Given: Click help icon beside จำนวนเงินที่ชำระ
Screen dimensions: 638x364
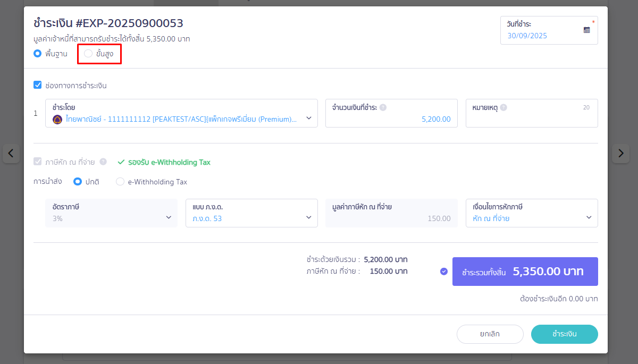Looking at the screenshot, I should [x=383, y=107].
